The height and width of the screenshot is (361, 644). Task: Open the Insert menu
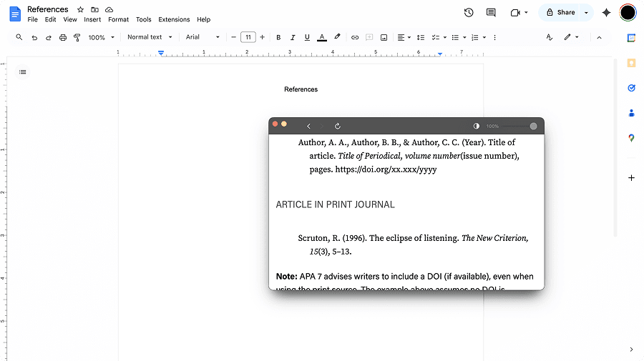point(92,19)
